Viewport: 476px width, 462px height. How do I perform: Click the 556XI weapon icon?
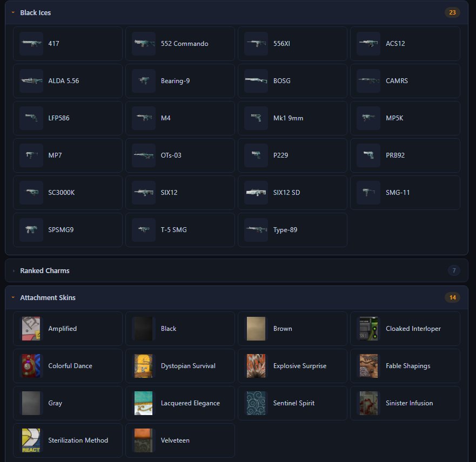(x=256, y=44)
